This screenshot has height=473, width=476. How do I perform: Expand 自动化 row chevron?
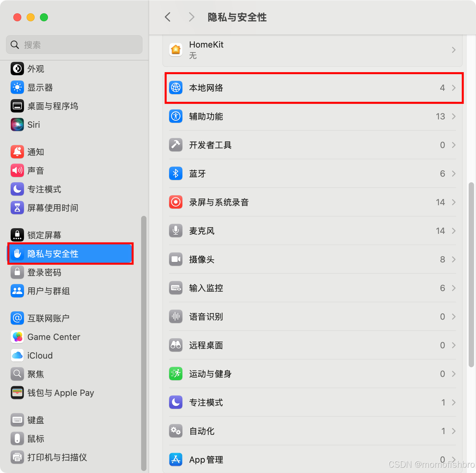tap(454, 431)
